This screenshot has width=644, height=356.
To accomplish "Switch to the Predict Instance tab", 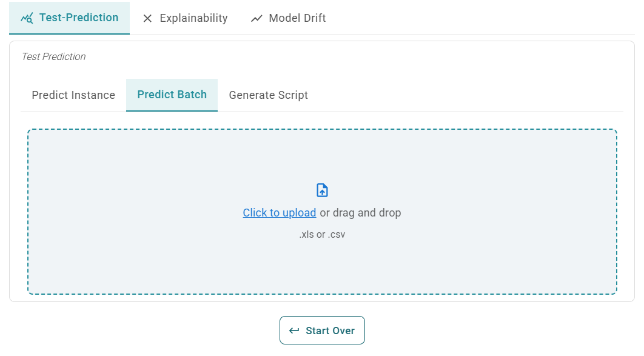I will pyautogui.click(x=72, y=95).
